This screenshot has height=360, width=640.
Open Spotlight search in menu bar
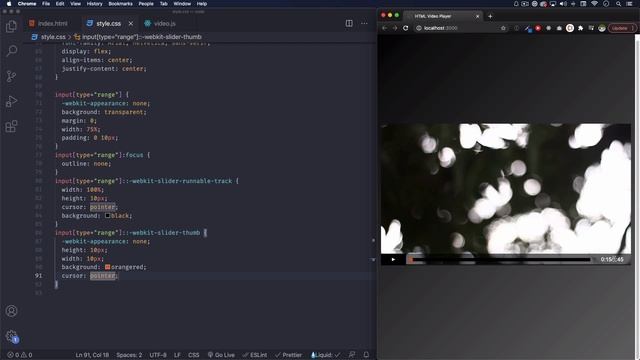pos(619,4)
